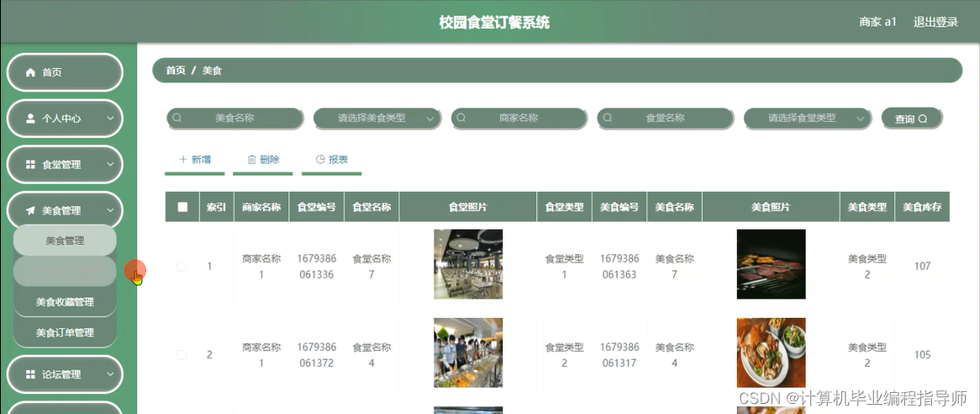Select the highlighted blank submenu item under 美食管理
Viewport: 980px width, 414px height.
coord(65,272)
